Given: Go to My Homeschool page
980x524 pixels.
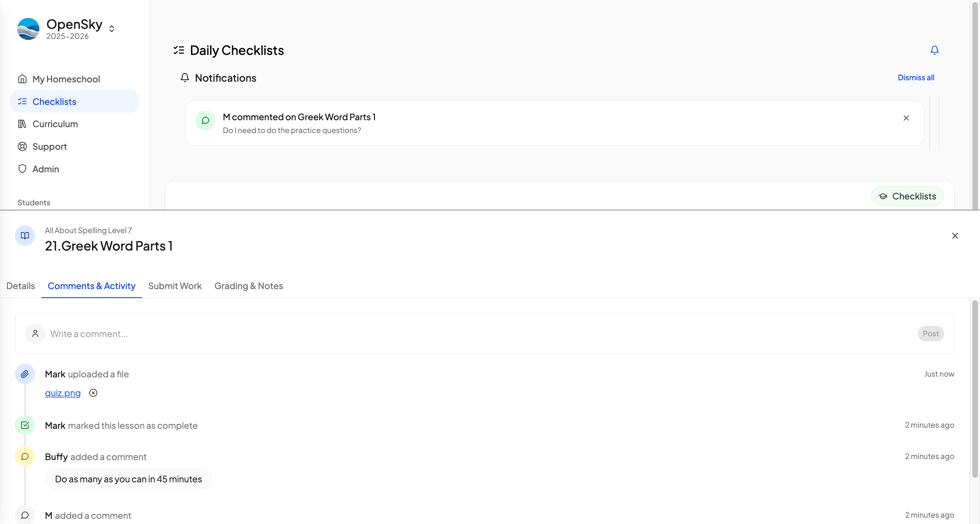Looking at the screenshot, I should pyautogui.click(x=66, y=79).
